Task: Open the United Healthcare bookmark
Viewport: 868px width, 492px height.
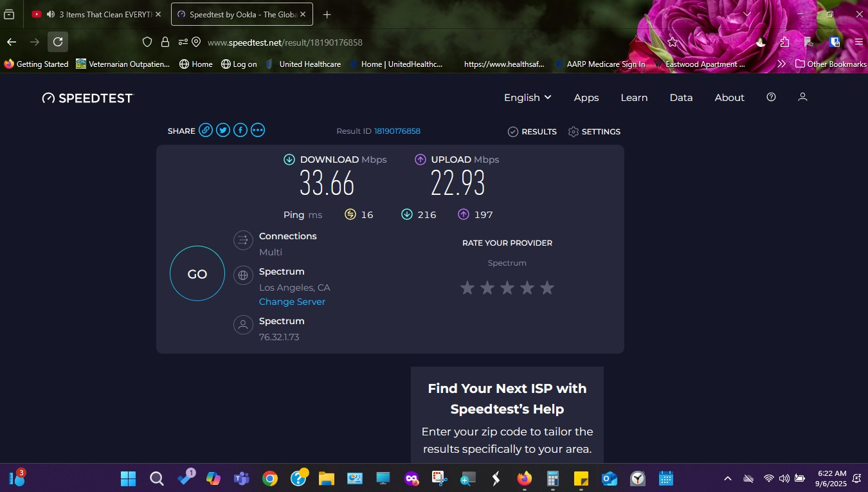Action: pos(303,64)
